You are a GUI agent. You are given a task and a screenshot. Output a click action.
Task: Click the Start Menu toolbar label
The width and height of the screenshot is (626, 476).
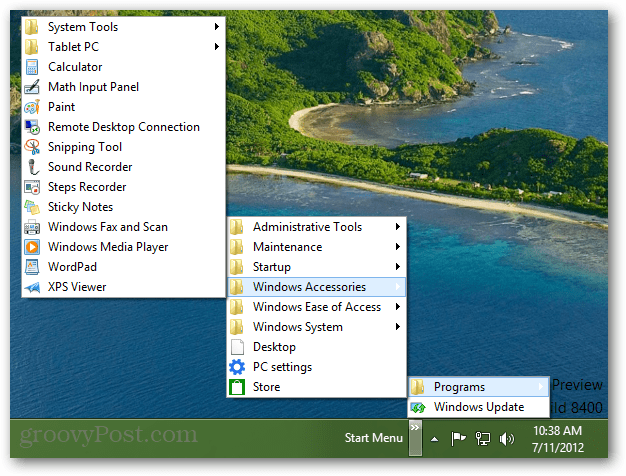pos(373,438)
